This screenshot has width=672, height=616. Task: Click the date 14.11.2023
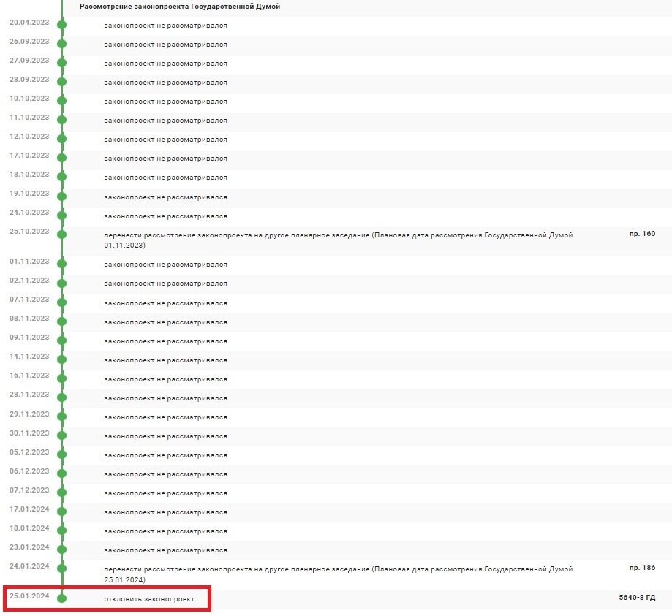[29, 356]
